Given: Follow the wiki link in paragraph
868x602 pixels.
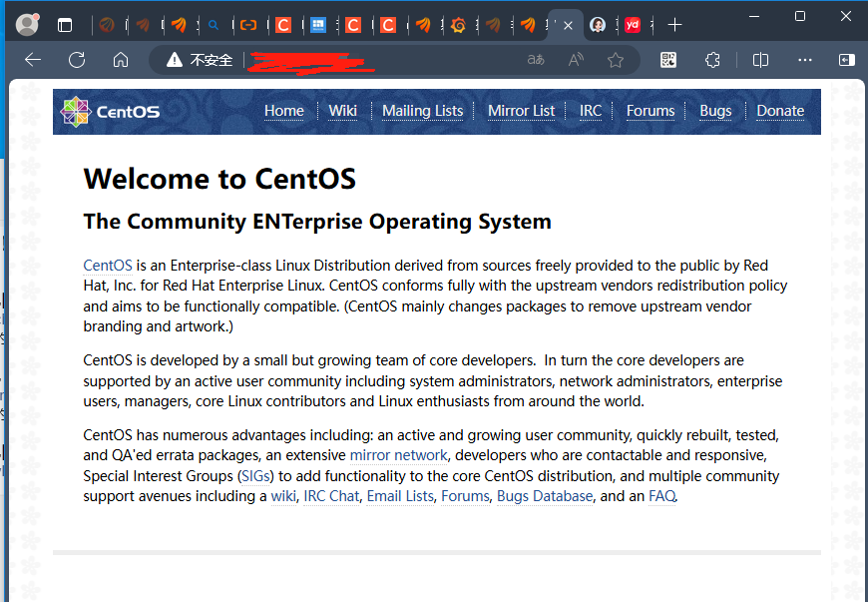Looking at the screenshot, I should 283,496.
